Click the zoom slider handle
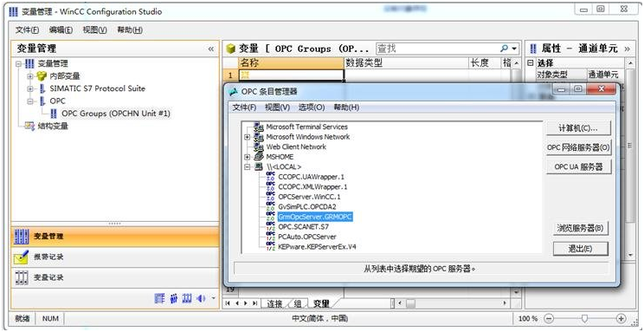The width and height of the screenshot is (644, 332). (x=585, y=318)
